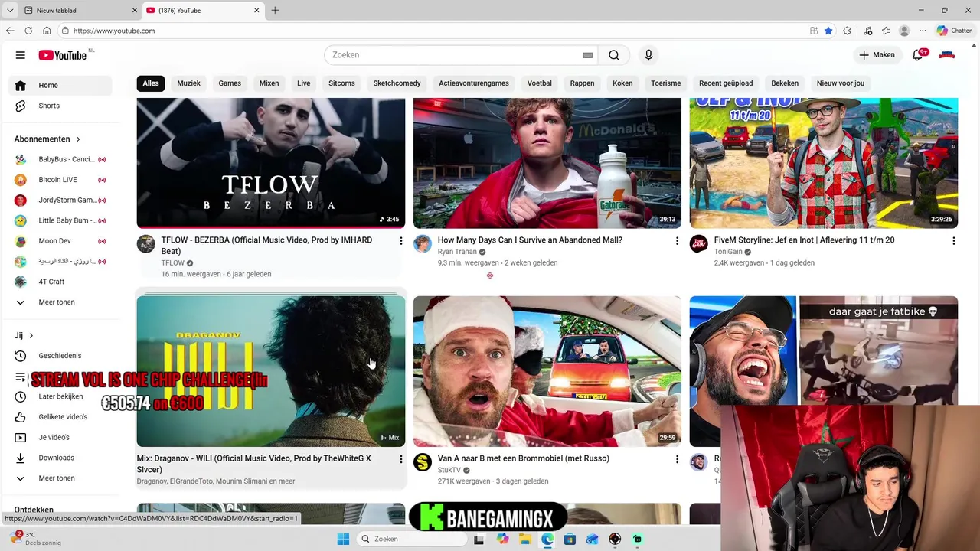Select the Voetbal filter chip

click(540, 83)
